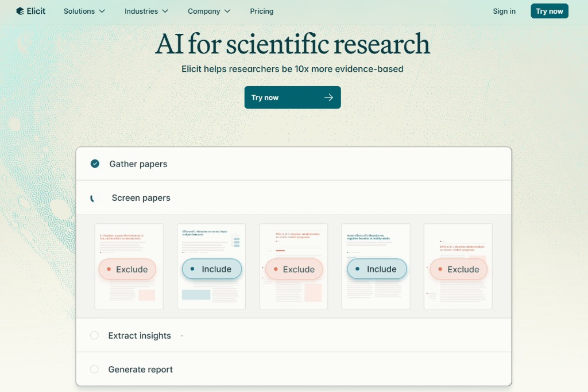The height and width of the screenshot is (392, 588).
Task: Click the Sign in link
Action: click(x=504, y=11)
